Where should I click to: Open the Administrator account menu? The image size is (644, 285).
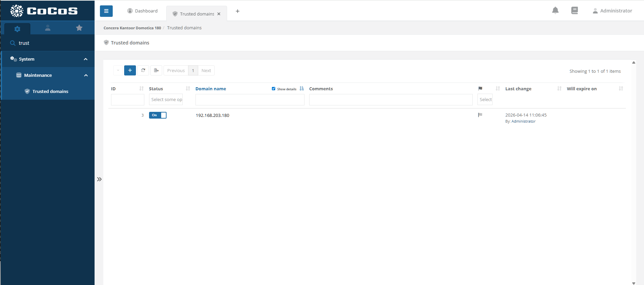coord(612,11)
